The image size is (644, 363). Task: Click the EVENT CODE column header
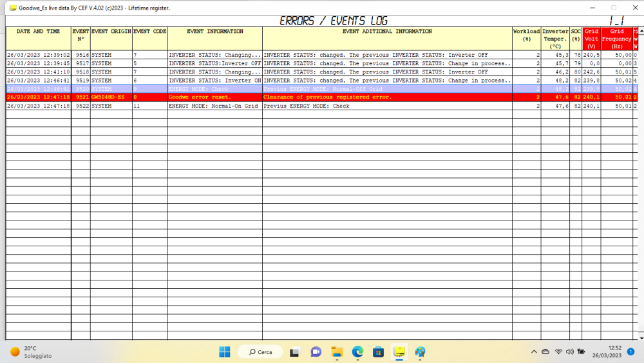(x=150, y=39)
